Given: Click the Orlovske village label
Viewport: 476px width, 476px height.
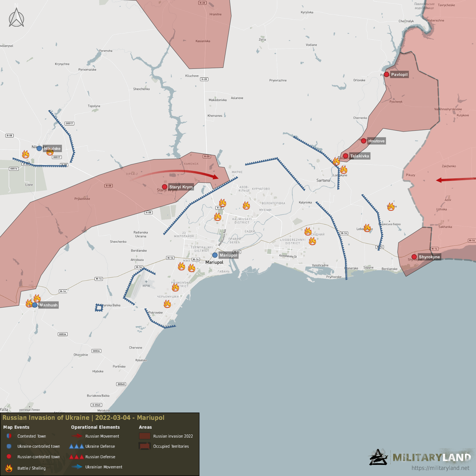Looking at the screenshot, I should pyautogui.click(x=359, y=80).
